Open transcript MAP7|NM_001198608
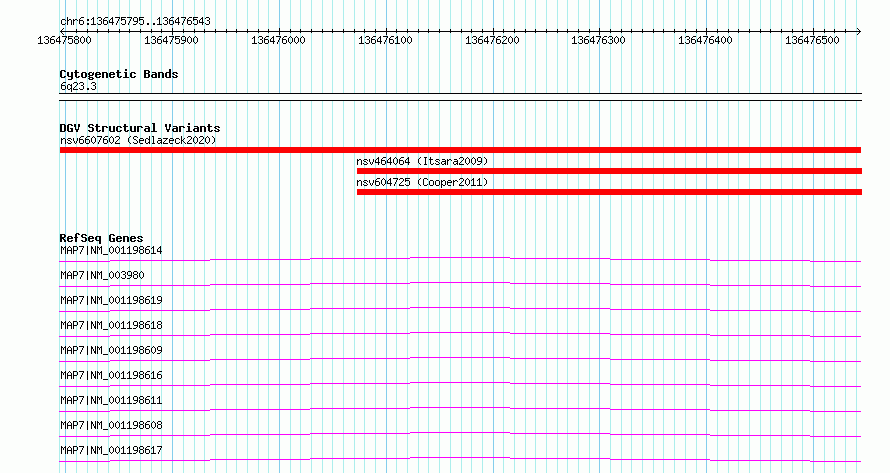This screenshot has height=473, width=890. tap(111, 425)
